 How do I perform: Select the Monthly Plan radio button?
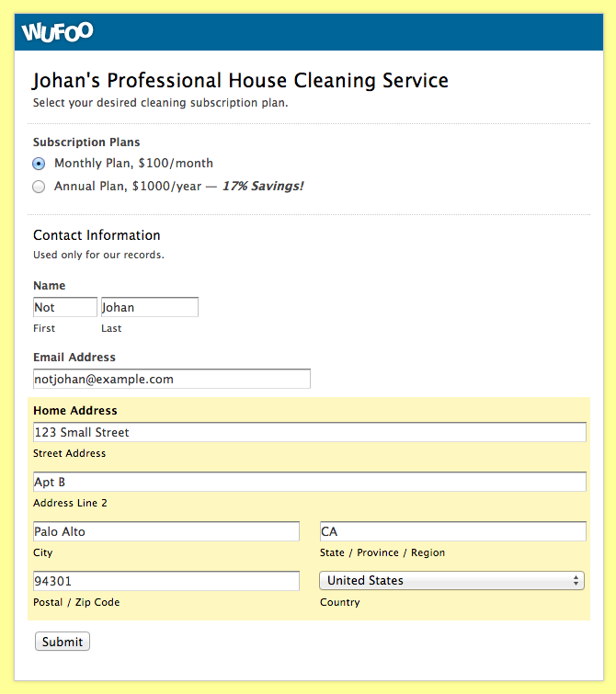(39, 164)
